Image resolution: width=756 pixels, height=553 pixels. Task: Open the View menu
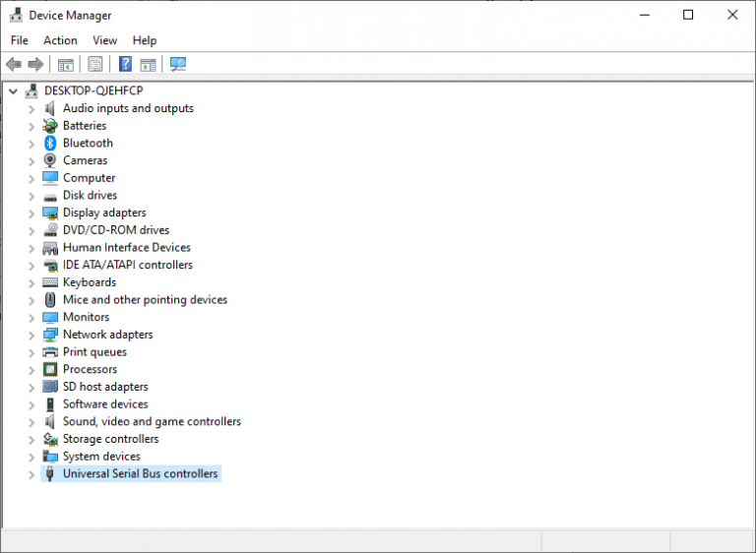click(104, 40)
